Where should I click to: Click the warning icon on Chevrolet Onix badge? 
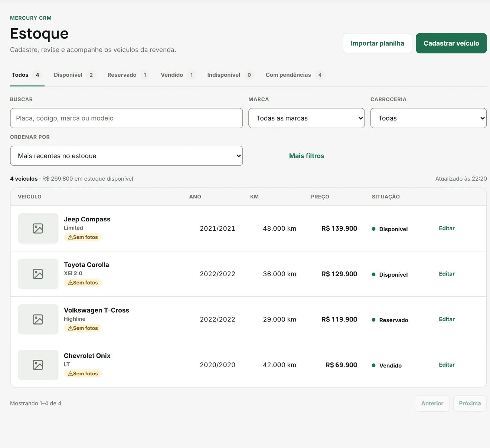click(x=70, y=374)
